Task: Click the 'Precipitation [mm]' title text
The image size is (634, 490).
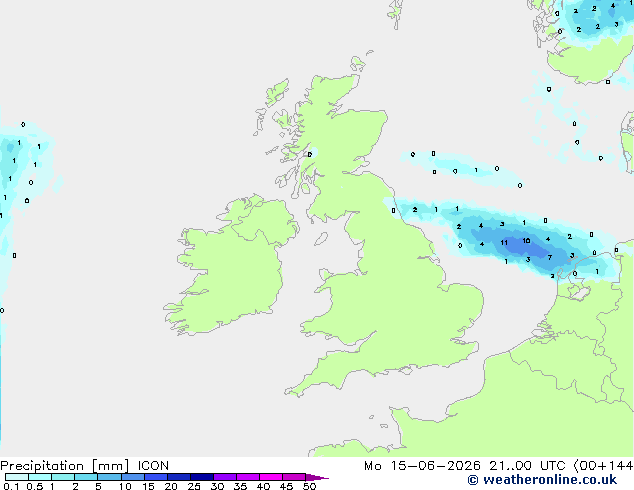Action: (64, 466)
